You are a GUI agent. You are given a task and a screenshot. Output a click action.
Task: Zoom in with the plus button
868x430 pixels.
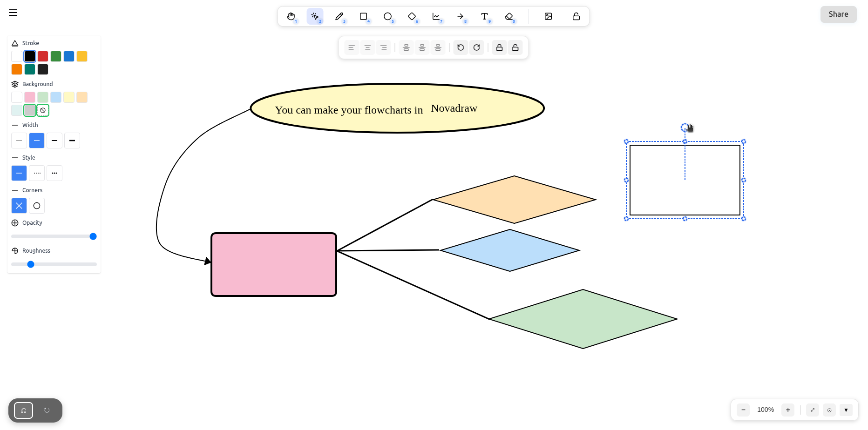[x=788, y=410]
